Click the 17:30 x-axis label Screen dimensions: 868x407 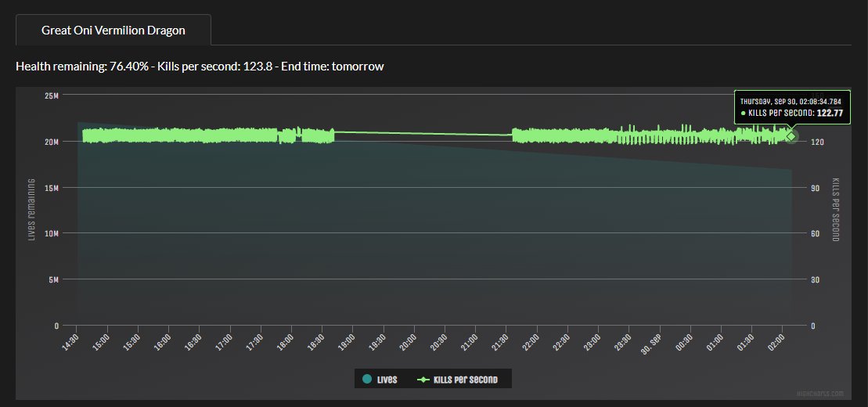tap(256, 342)
